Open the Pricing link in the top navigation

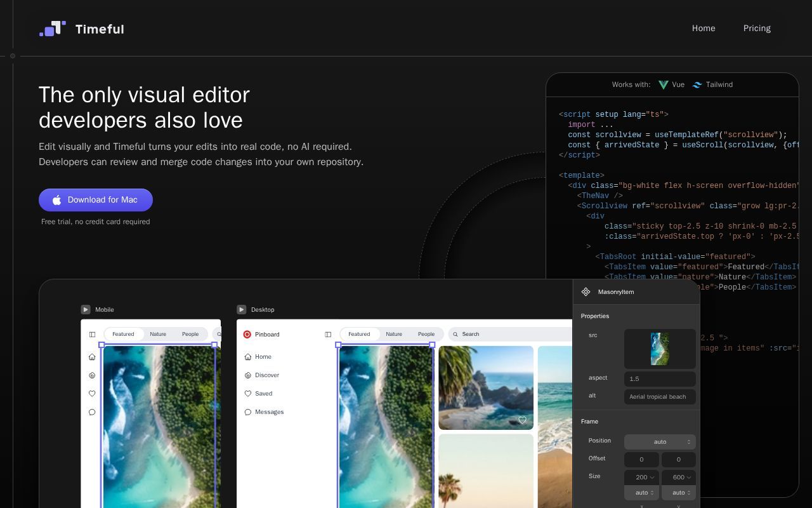pos(757,29)
